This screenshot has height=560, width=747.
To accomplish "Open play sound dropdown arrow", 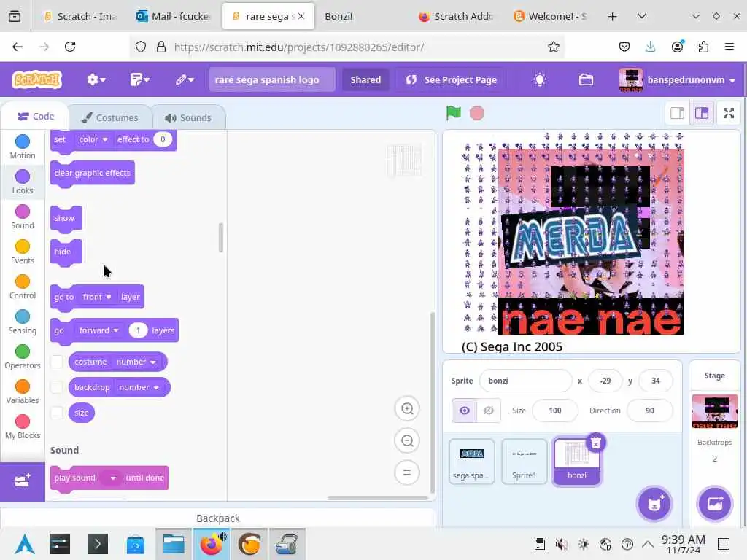I will pyautogui.click(x=113, y=478).
